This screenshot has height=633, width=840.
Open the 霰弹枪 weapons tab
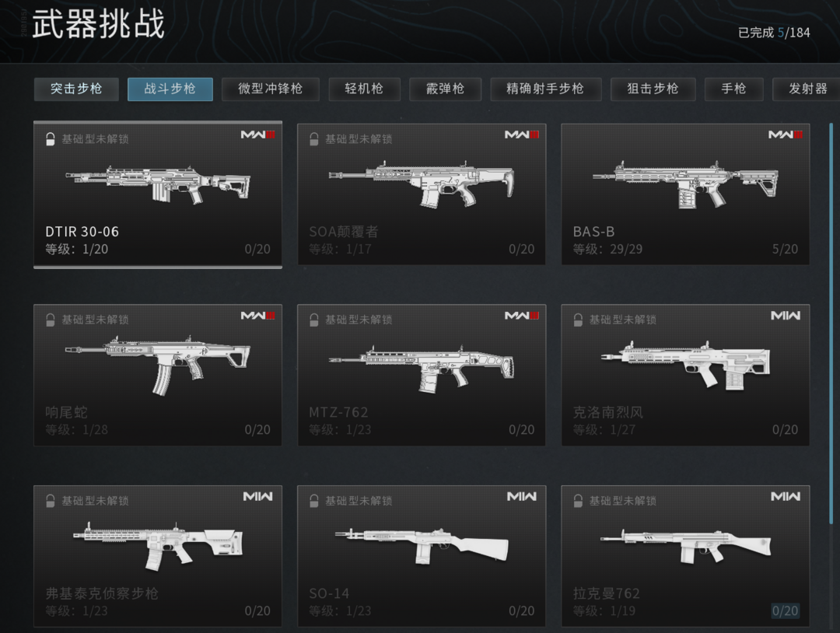[445, 89]
